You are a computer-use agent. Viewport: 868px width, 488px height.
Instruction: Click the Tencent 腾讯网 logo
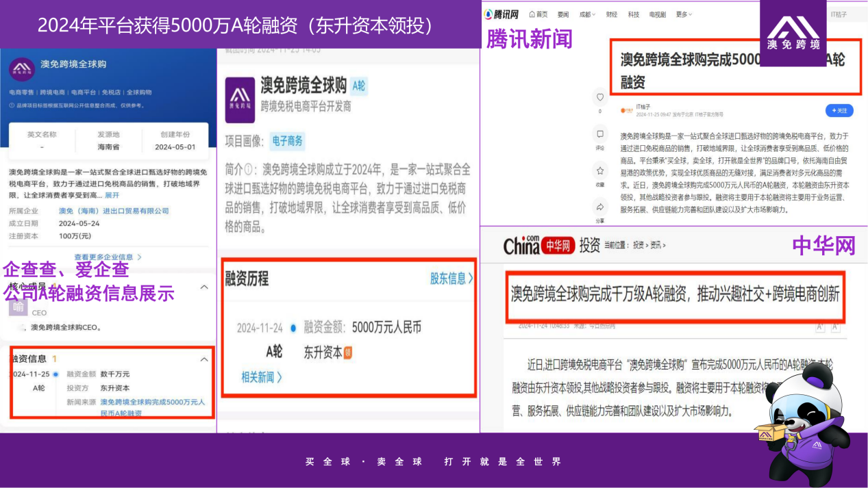pos(501,14)
